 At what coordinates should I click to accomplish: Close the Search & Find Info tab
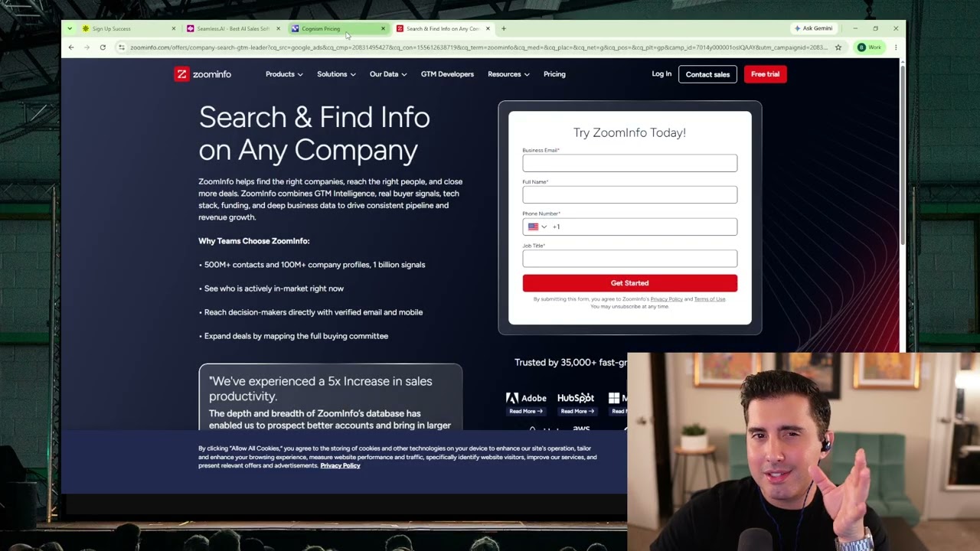(x=488, y=28)
